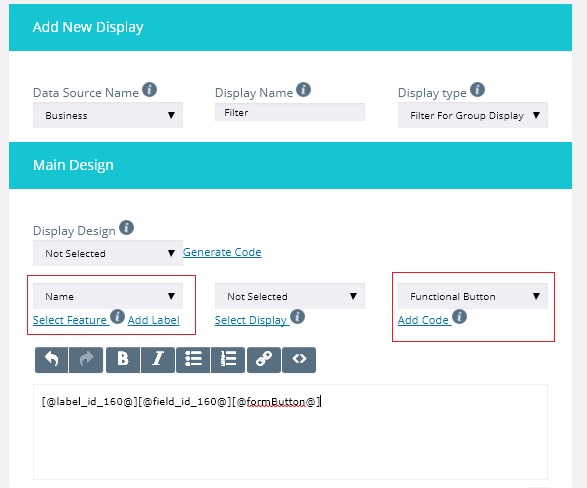Click the Add New Display header
The width and height of the screenshot is (587, 488).
point(290,27)
